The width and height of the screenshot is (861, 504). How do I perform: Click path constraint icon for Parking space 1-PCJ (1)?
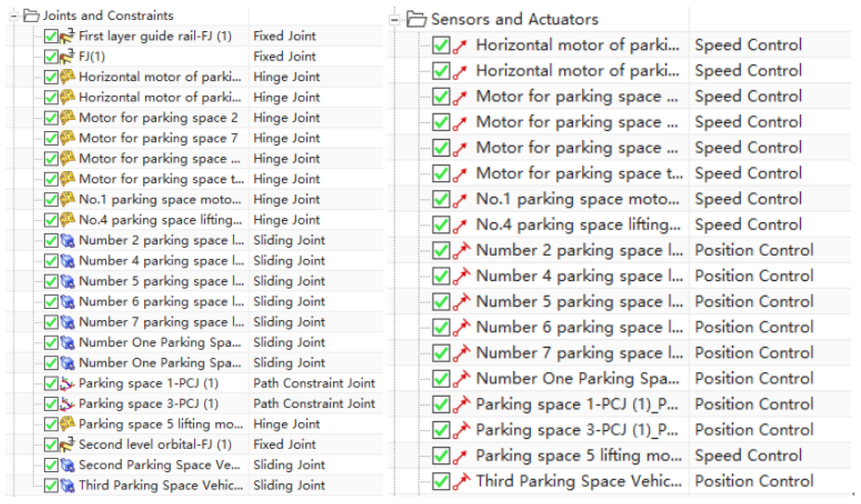[x=67, y=383]
